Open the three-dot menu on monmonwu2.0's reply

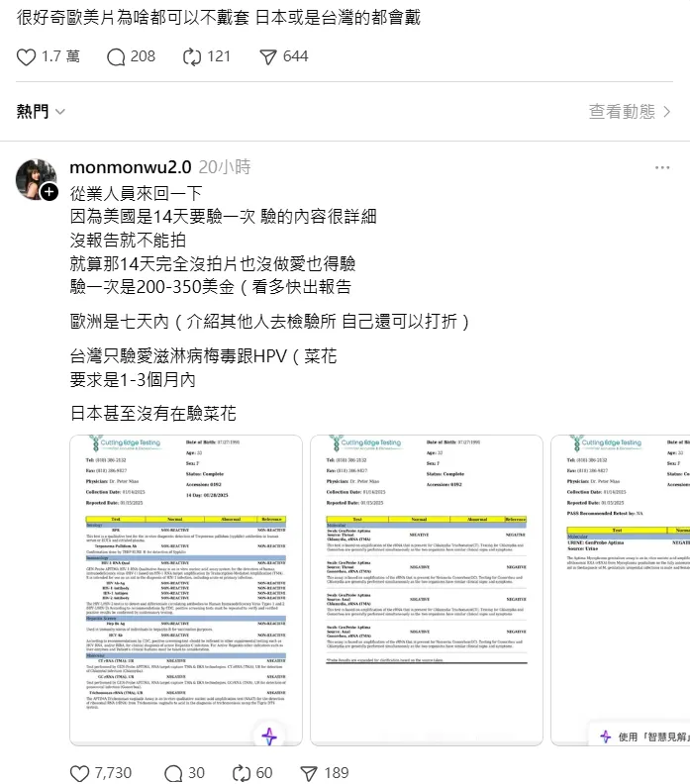[x=662, y=167]
